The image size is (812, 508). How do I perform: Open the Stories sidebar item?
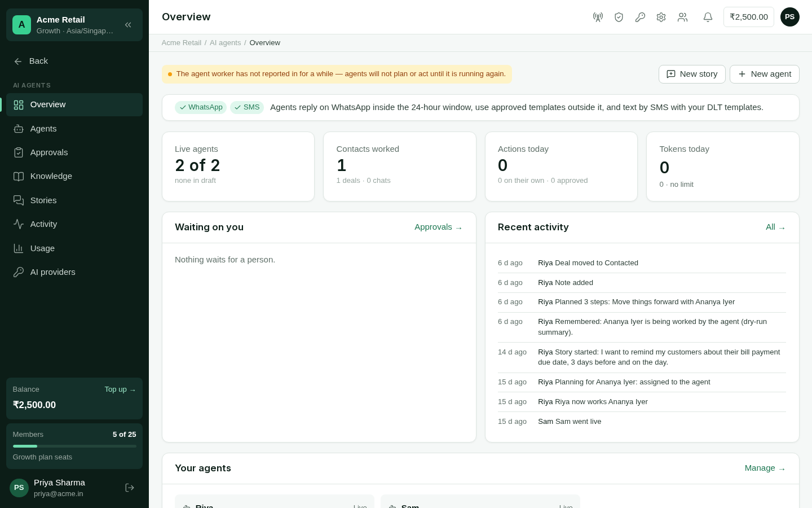click(74, 200)
